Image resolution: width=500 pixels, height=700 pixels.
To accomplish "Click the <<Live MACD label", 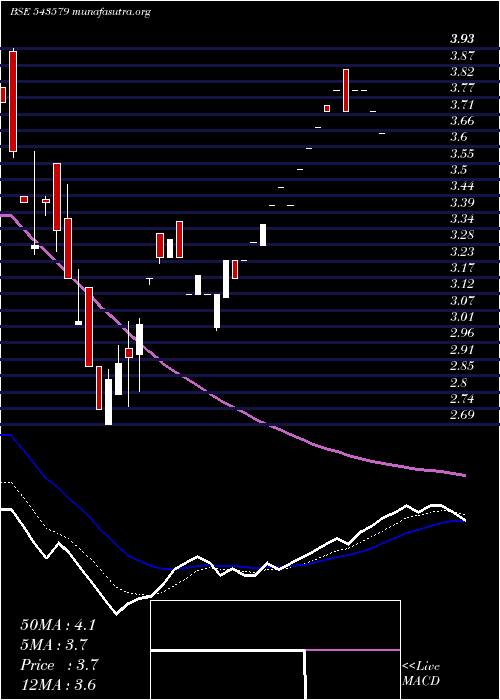I will point(421,674).
